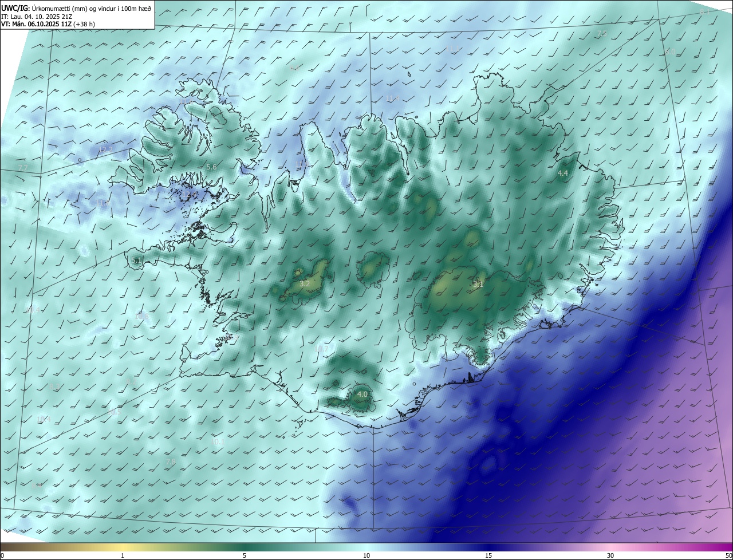
Task: Click the 5.1 value on Snæfellsnes peninsula
Action: [x=136, y=261]
